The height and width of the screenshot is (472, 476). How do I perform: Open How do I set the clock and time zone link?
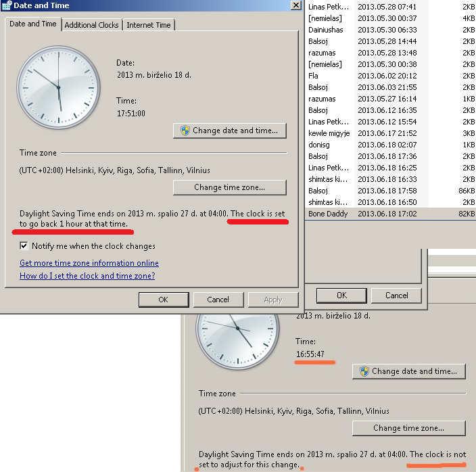[87, 276]
